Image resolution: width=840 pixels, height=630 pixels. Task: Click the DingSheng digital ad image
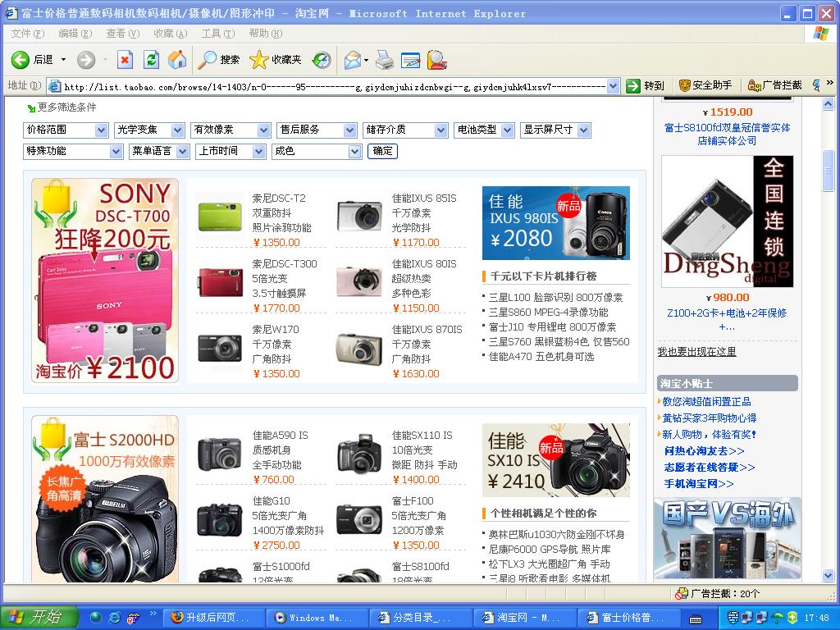[x=727, y=221]
